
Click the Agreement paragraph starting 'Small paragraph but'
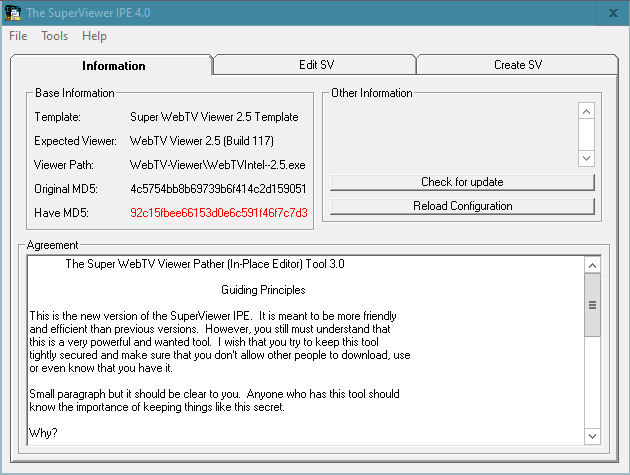pos(214,400)
